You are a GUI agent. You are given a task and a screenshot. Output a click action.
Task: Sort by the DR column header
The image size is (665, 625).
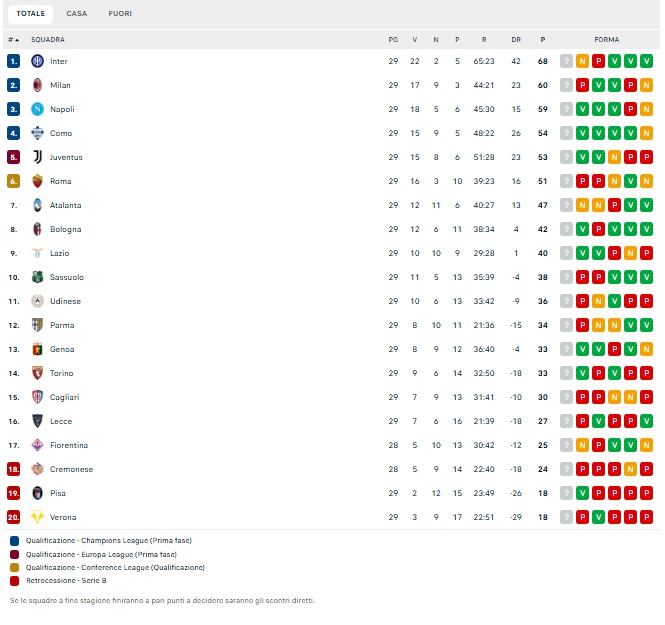pos(516,40)
